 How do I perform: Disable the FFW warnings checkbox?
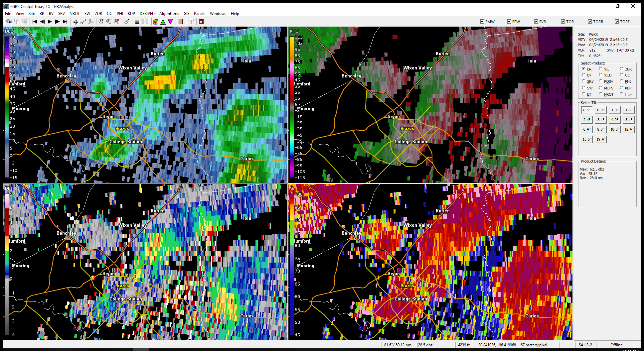click(509, 22)
